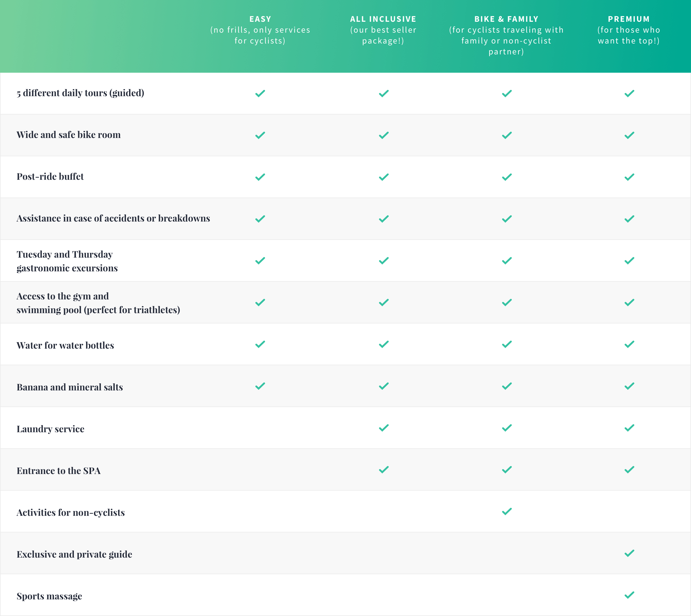Click the Bike & Family checkmark for Tuesday and Thursday excursions
The image size is (691, 616).
tap(507, 260)
